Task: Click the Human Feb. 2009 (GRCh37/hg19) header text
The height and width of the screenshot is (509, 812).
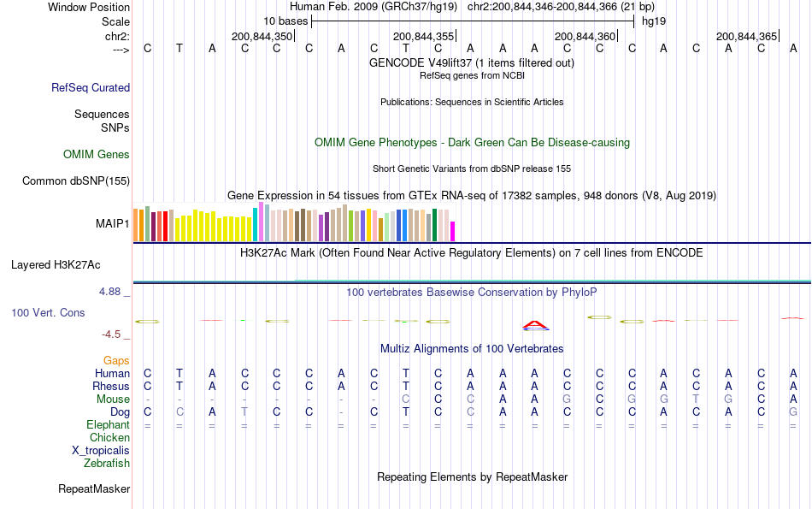Action: tap(374, 7)
